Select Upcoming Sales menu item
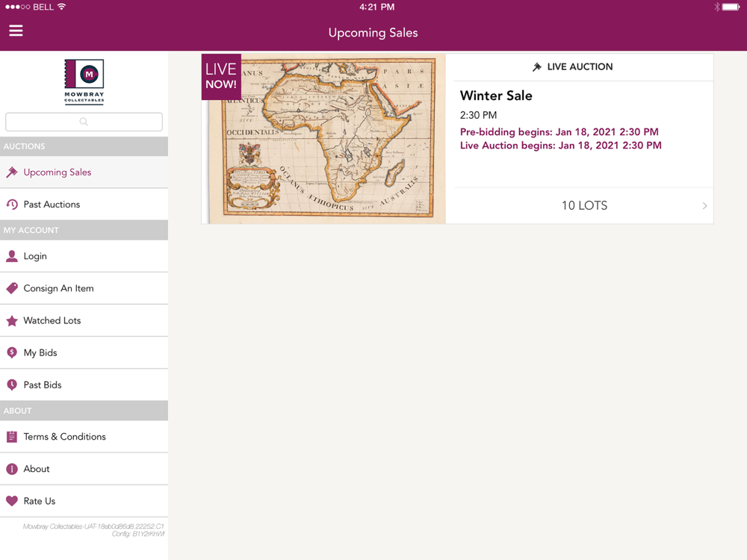 84,172
